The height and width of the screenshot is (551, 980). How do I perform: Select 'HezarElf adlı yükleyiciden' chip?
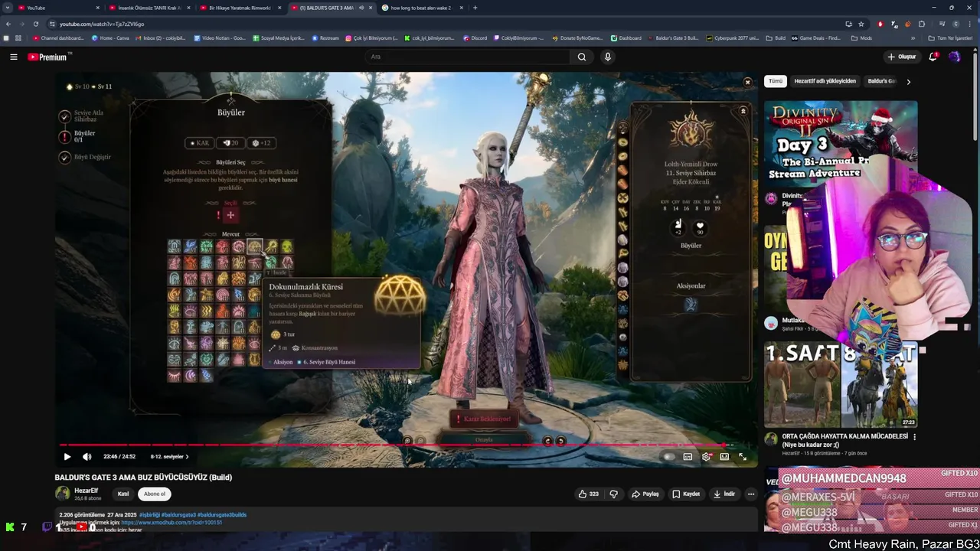click(825, 81)
